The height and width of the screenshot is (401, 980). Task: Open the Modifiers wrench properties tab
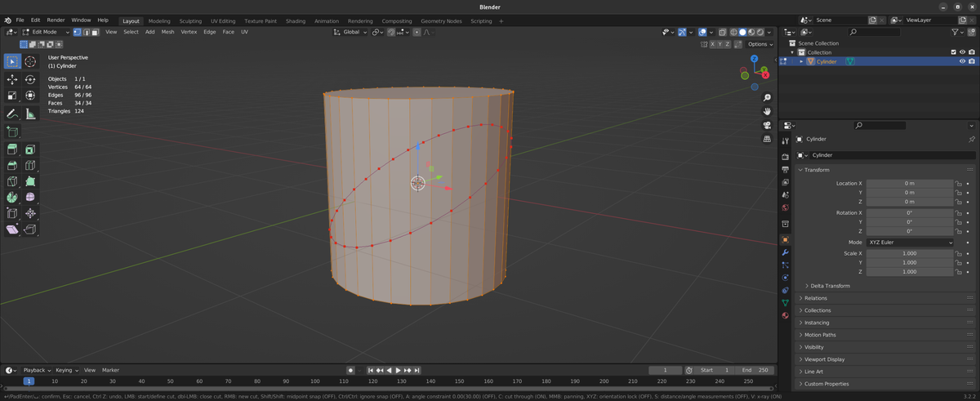point(785,252)
